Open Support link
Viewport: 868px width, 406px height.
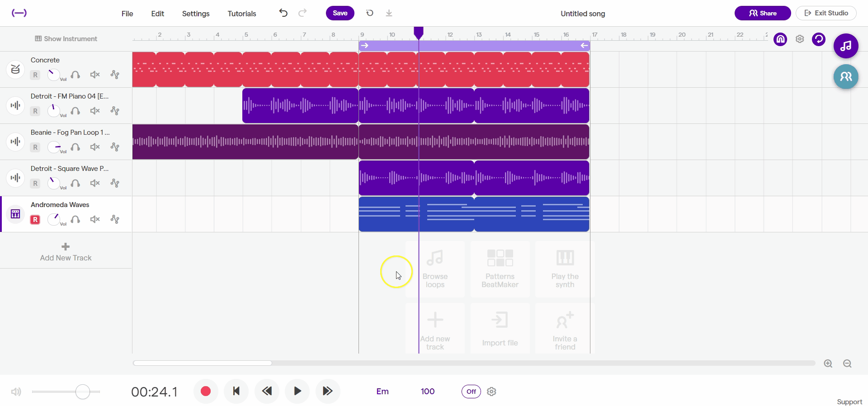coord(849,402)
